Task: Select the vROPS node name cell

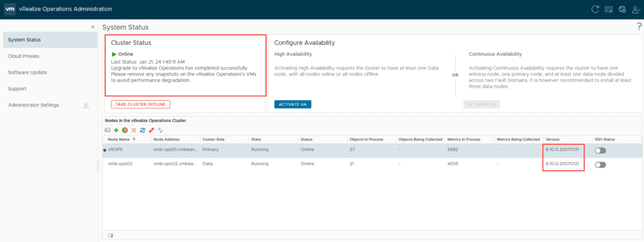Action: coord(116,150)
